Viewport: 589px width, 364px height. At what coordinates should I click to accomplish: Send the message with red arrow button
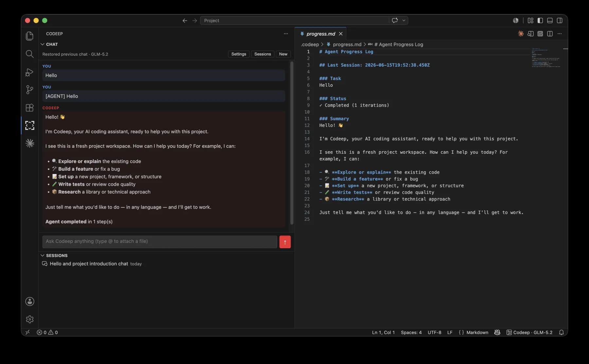tap(285, 242)
